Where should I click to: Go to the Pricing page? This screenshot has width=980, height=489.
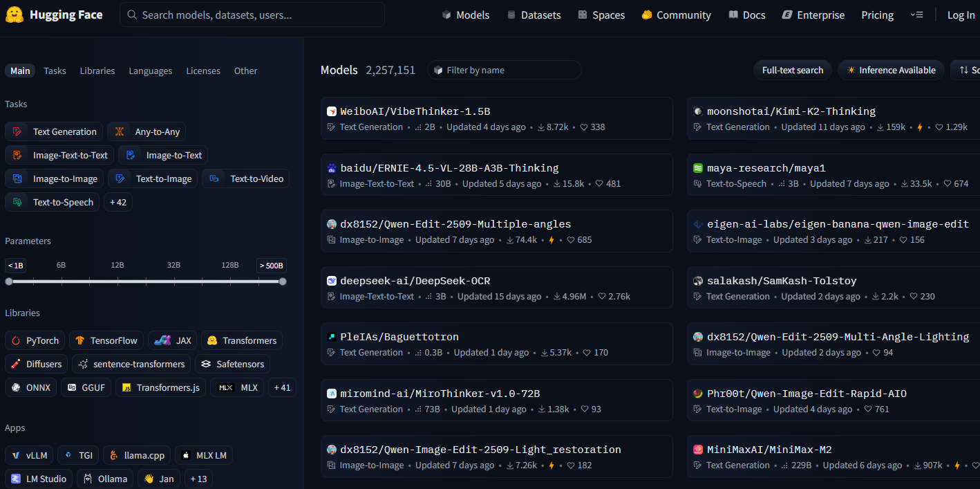coord(877,15)
